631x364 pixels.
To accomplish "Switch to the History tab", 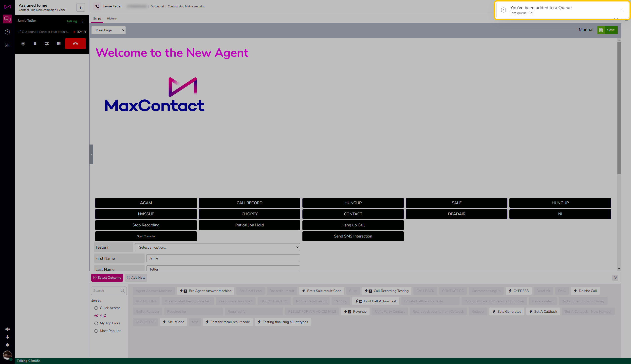I will coord(111,18).
